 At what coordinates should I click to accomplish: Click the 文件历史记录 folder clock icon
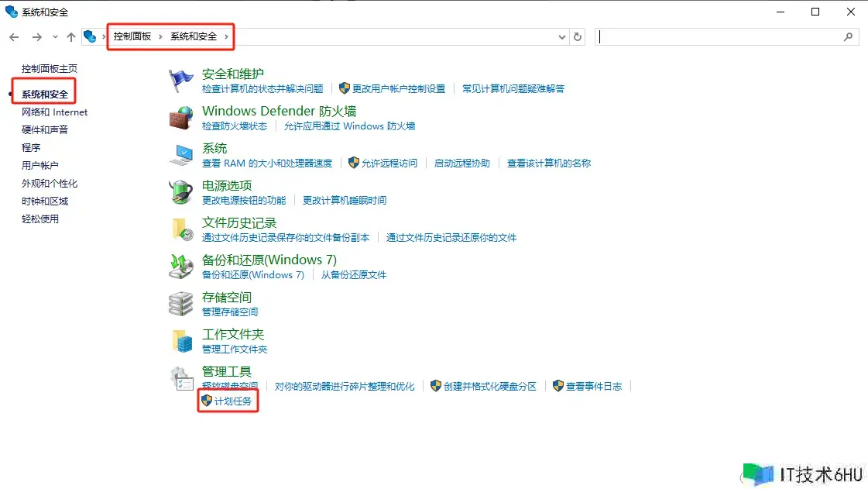pos(181,229)
